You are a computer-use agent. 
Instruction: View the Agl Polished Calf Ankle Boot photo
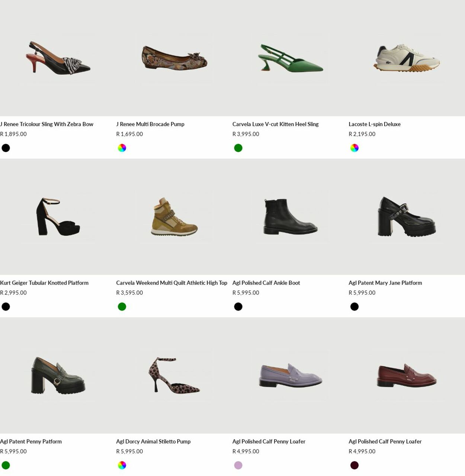click(x=291, y=217)
